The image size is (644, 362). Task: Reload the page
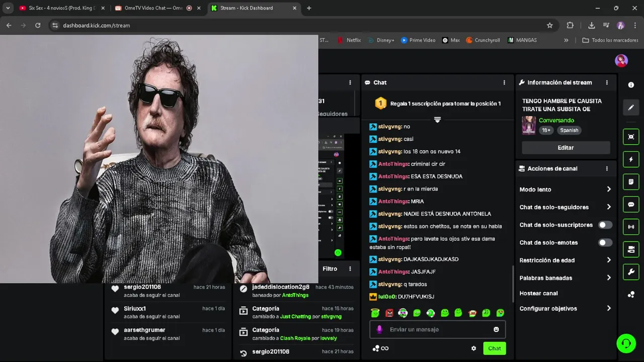[x=38, y=25]
